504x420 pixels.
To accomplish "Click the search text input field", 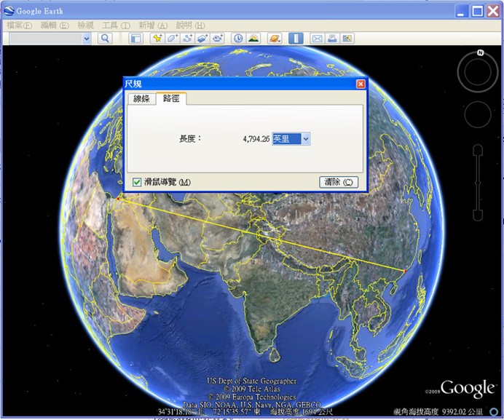I will [x=46, y=39].
